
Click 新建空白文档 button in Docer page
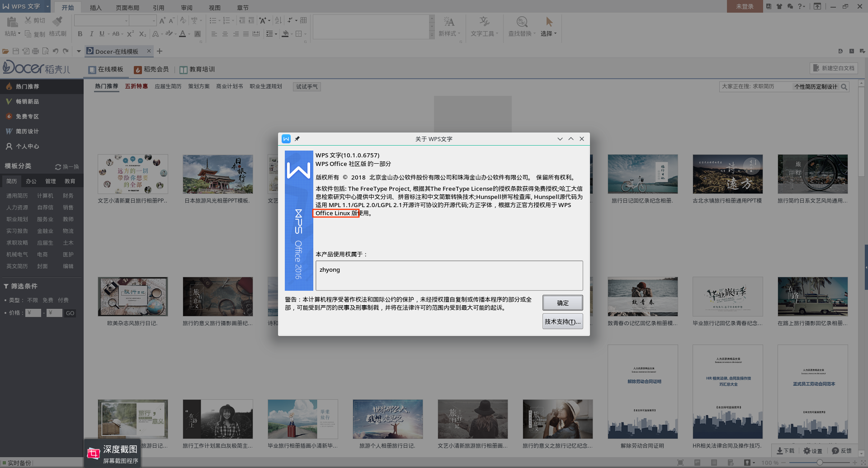[834, 68]
